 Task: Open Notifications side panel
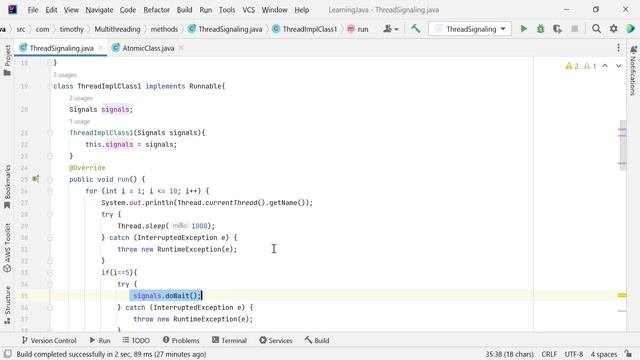pos(633,70)
